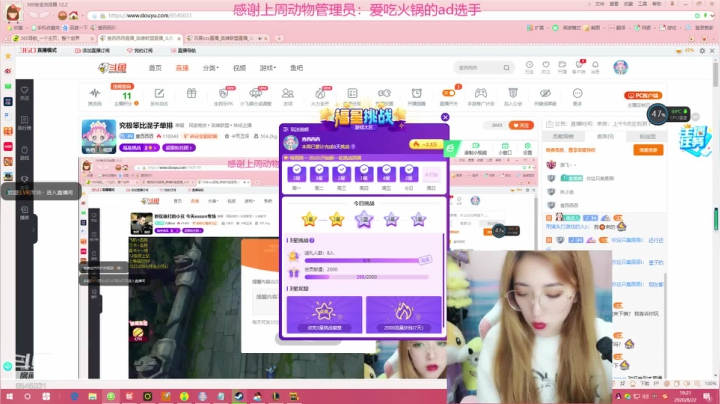
Task: Open the 录制小视频 camera icon
Action: [475, 148]
